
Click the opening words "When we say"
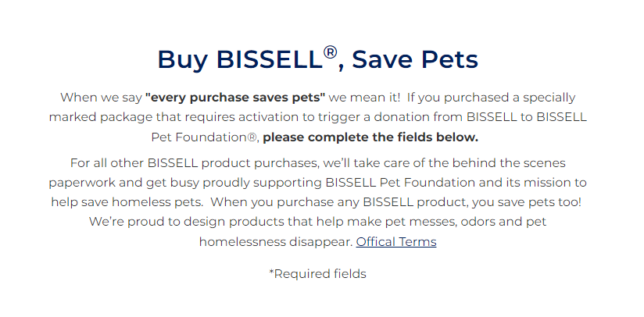pos(101,98)
